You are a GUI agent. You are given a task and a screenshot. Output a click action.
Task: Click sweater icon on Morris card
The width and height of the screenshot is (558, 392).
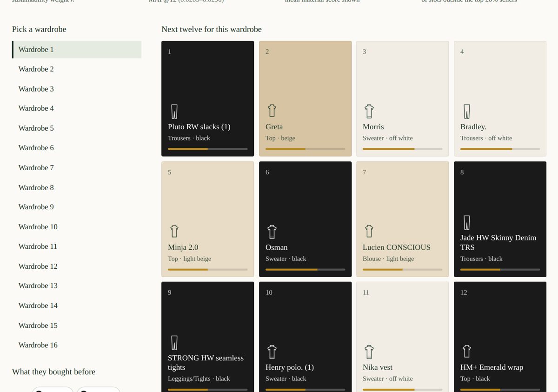tap(369, 111)
